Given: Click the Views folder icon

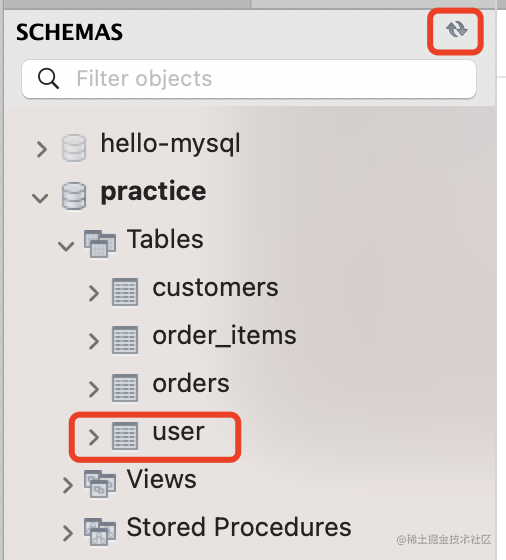Looking at the screenshot, I should click(x=100, y=484).
